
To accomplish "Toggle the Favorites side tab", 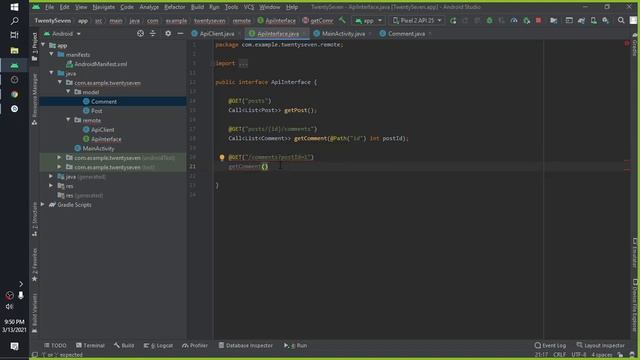I will point(35,264).
